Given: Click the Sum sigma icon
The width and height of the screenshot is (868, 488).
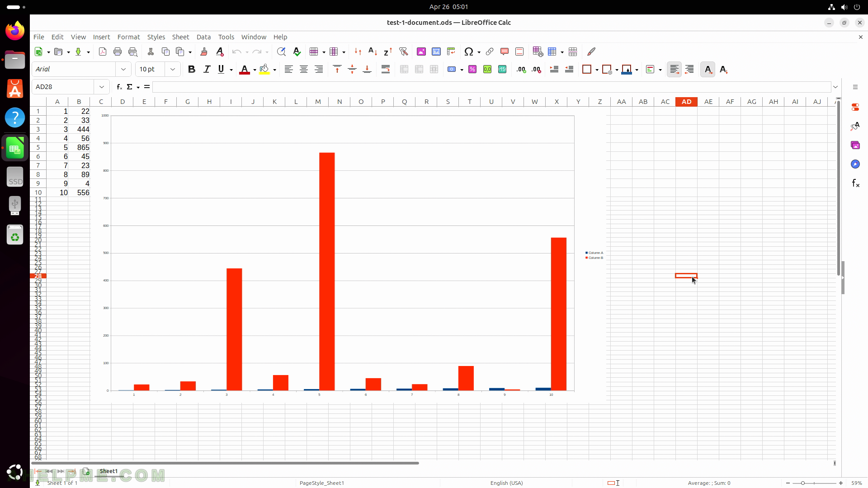Looking at the screenshot, I should [x=130, y=87].
